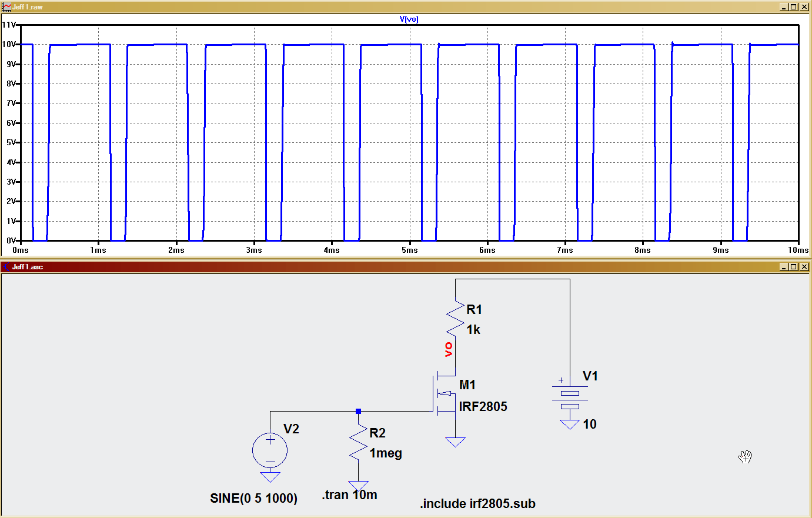Click the M1 reference label
Viewport: 812px width, 518px height.
(467, 385)
